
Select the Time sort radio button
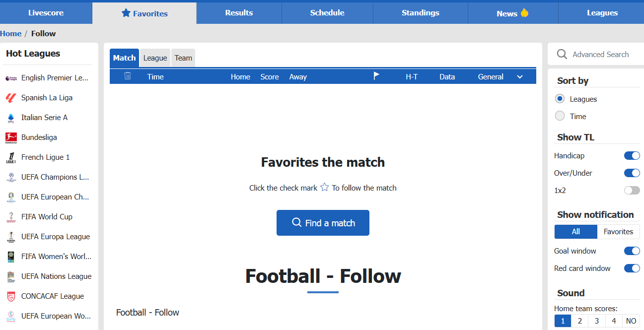[x=560, y=116]
